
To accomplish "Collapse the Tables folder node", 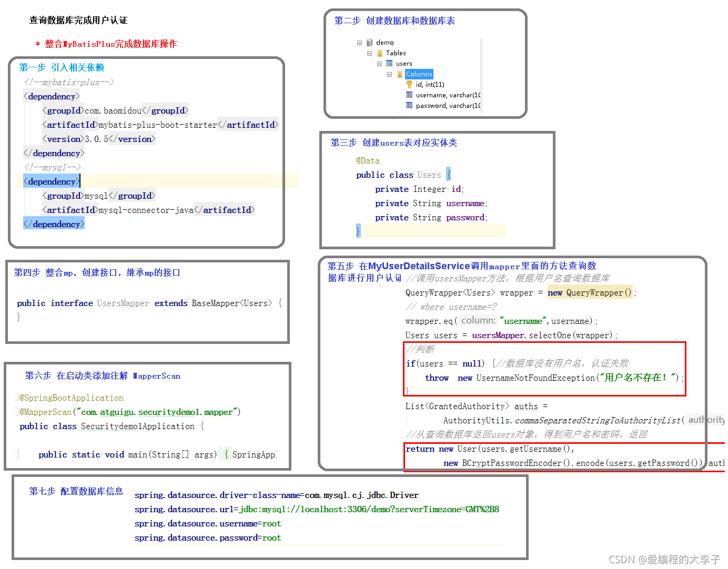I will (369, 53).
